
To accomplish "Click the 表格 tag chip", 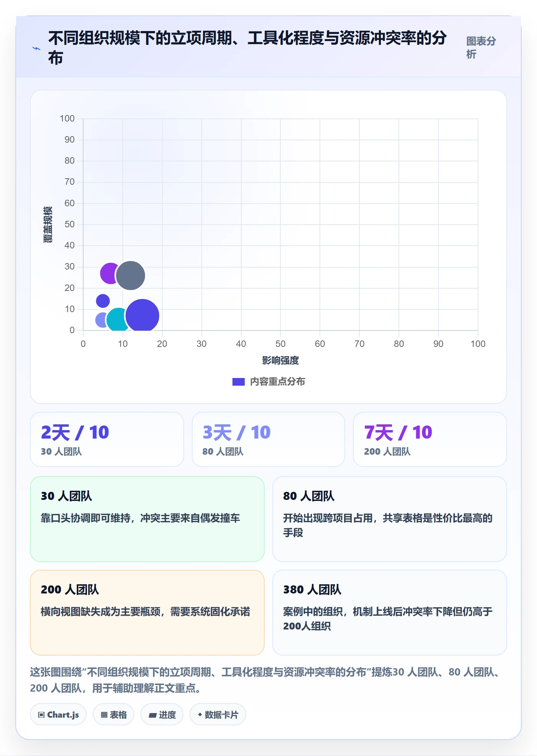I will click(114, 714).
